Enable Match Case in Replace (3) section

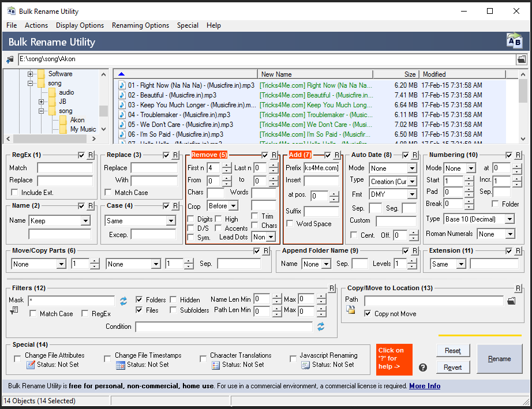click(x=108, y=192)
